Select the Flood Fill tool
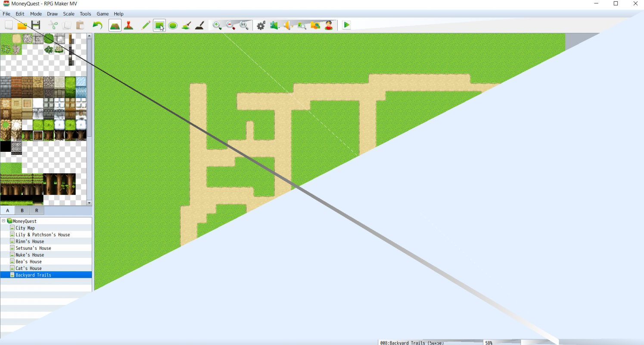The height and width of the screenshot is (345, 644). (186, 25)
